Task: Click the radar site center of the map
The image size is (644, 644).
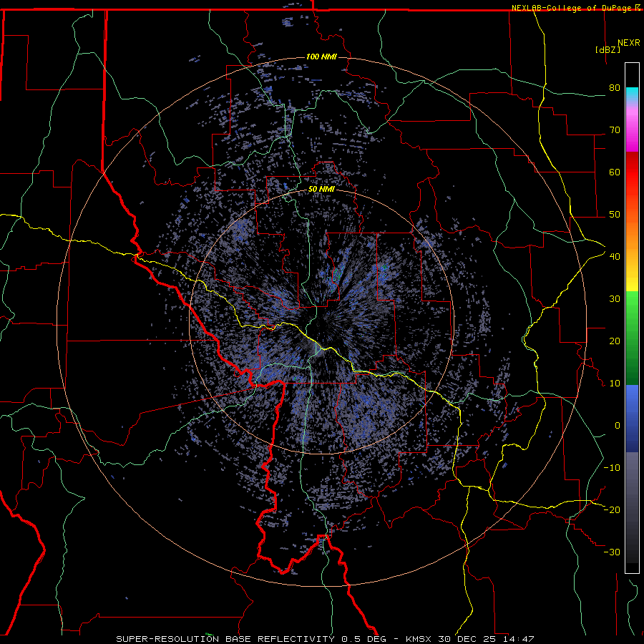Action: coord(321,321)
